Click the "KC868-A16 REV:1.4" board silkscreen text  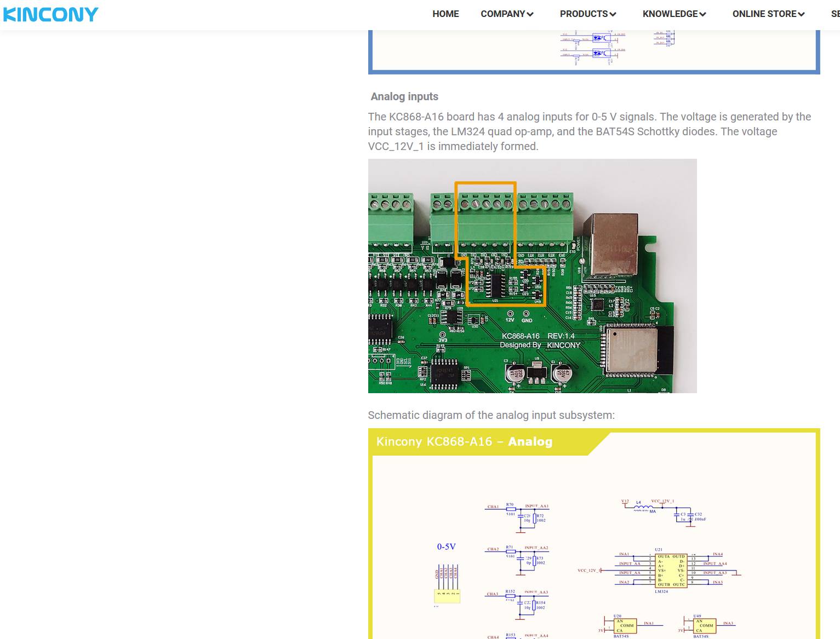pos(538,336)
